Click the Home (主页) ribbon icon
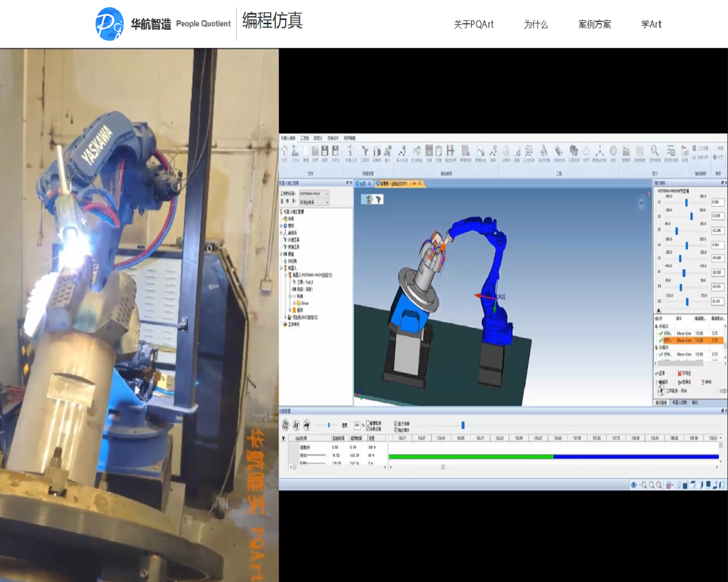This screenshot has height=582, width=728. tap(284, 151)
